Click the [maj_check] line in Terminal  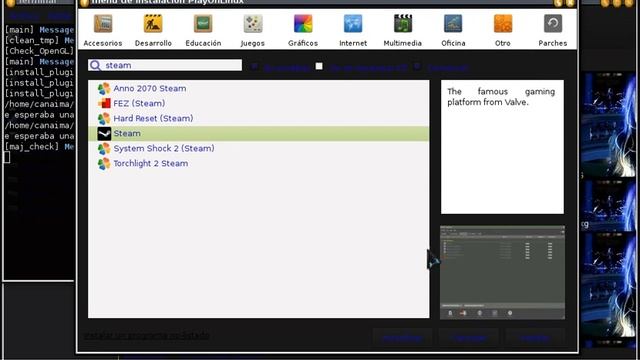39,147
